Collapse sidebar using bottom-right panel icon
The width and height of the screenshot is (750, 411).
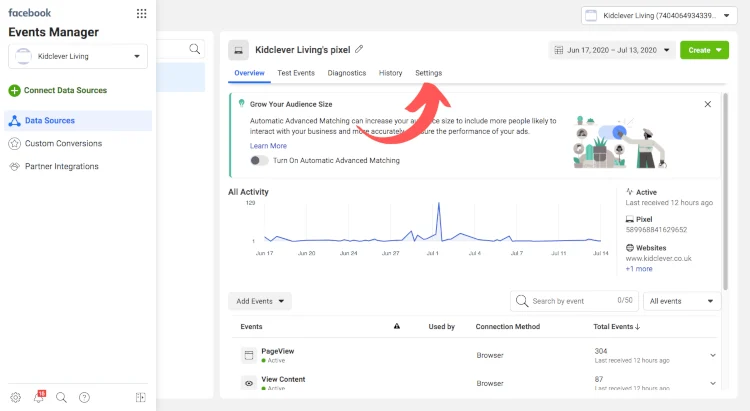tap(140, 397)
